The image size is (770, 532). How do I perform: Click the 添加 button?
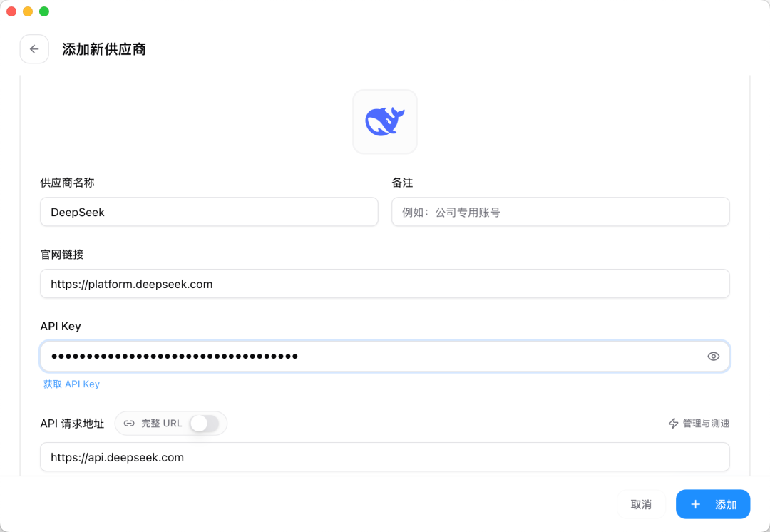click(713, 504)
